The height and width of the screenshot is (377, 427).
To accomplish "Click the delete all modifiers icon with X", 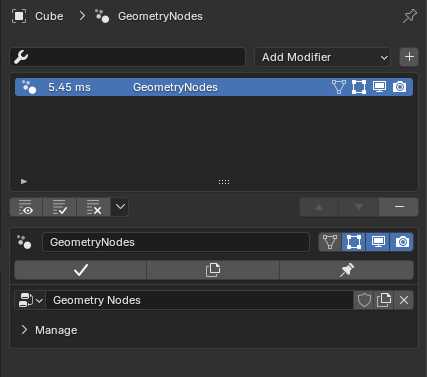I will point(94,207).
